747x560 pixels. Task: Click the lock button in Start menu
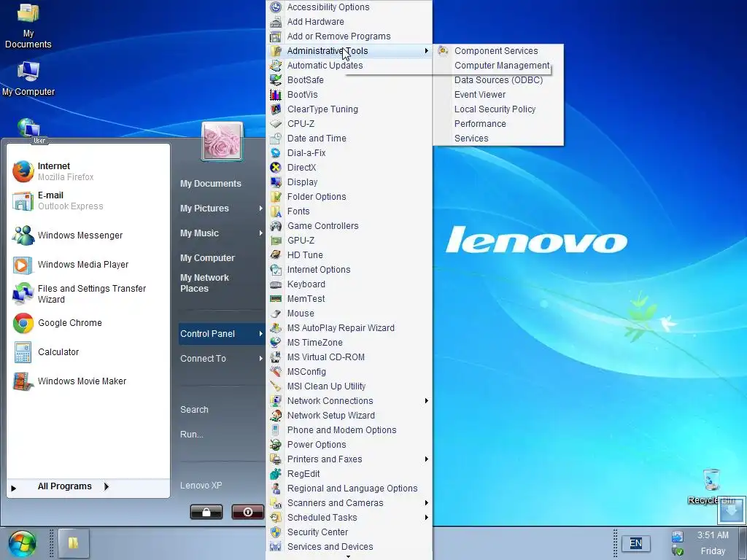pos(206,512)
